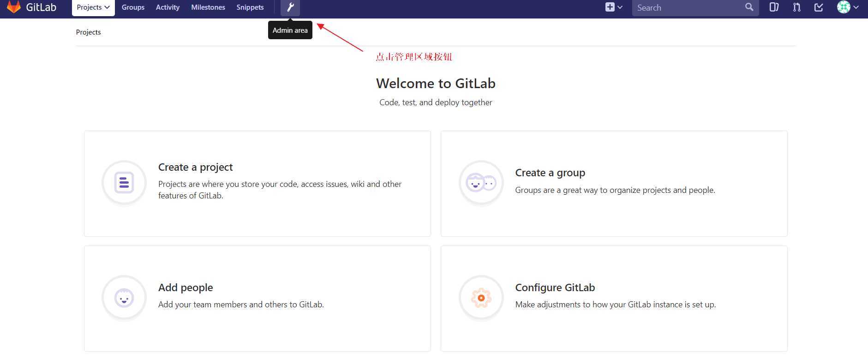Screen dimensions: 868x359
Task: Open the issues icon in navbar
Action: 774,7
